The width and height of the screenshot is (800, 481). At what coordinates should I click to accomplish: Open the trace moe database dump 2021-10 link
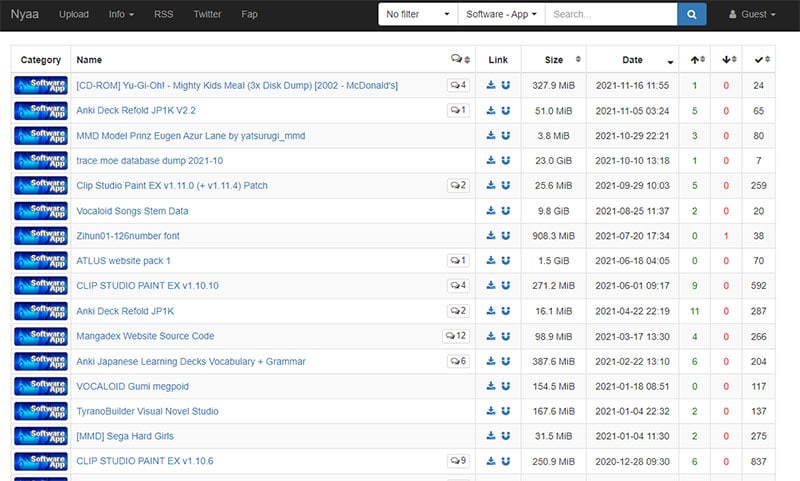coord(149,160)
